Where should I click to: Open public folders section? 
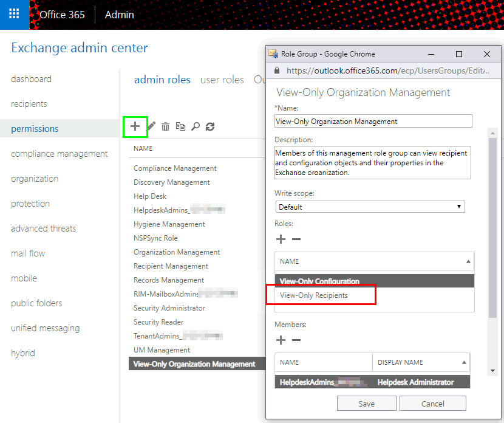(36, 303)
